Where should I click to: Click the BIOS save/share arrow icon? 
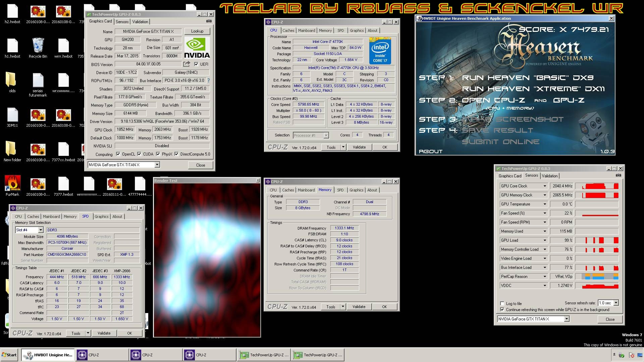[x=186, y=64]
